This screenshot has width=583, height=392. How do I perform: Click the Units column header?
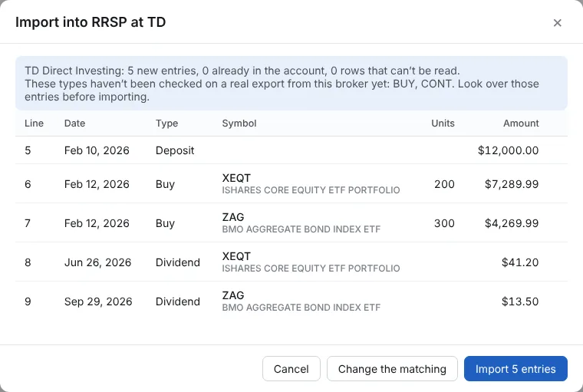(443, 123)
